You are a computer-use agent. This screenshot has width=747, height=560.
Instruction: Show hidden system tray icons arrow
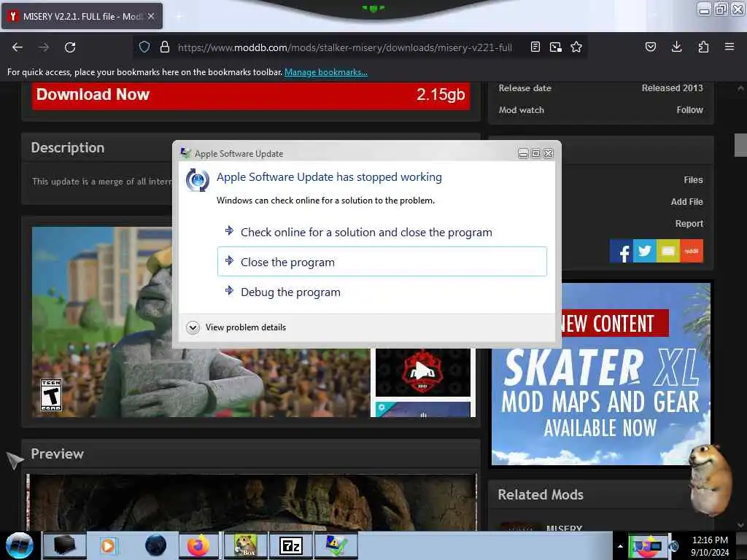pos(620,546)
